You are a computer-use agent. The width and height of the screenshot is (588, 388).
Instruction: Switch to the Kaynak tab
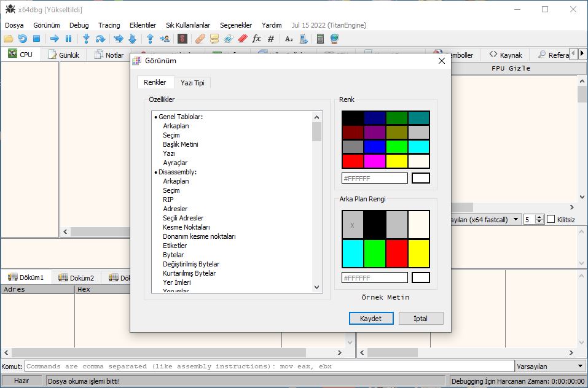click(x=506, y=55)
